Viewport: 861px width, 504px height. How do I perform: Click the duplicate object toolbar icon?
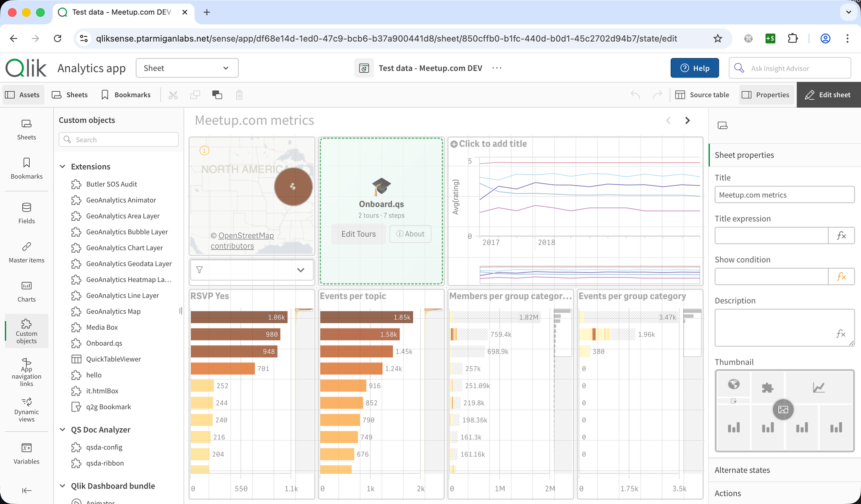217,95
